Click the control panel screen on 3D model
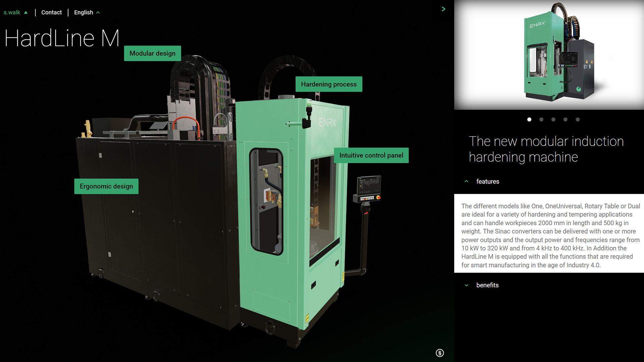 point(368,186)
